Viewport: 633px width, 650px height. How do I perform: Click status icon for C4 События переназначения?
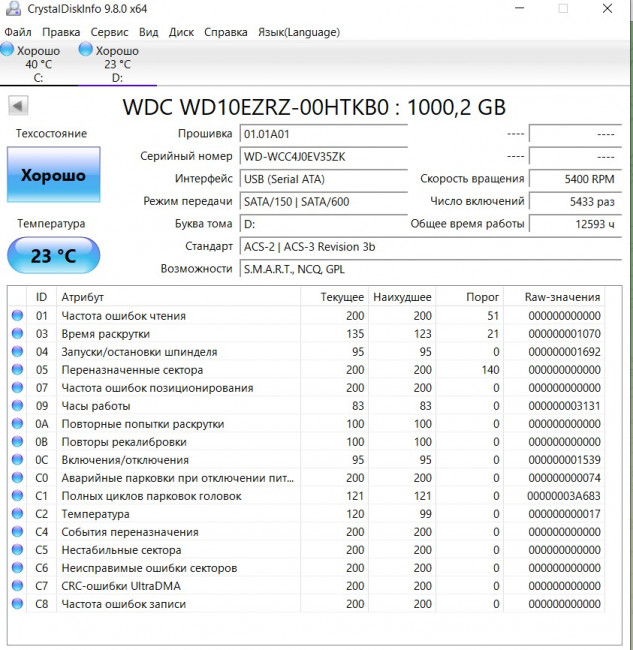(17, 531)
